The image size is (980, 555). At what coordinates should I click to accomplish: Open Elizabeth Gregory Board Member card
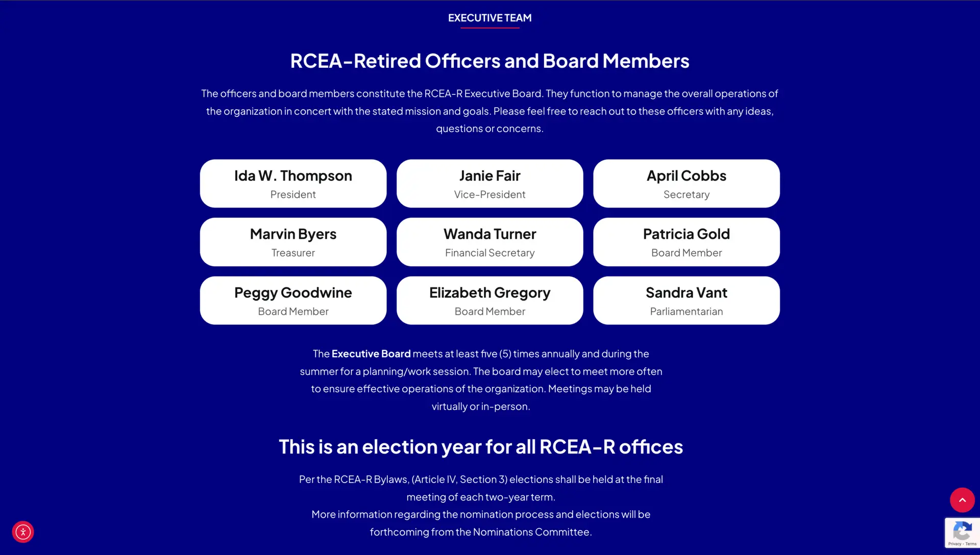[x=489, y=300]
